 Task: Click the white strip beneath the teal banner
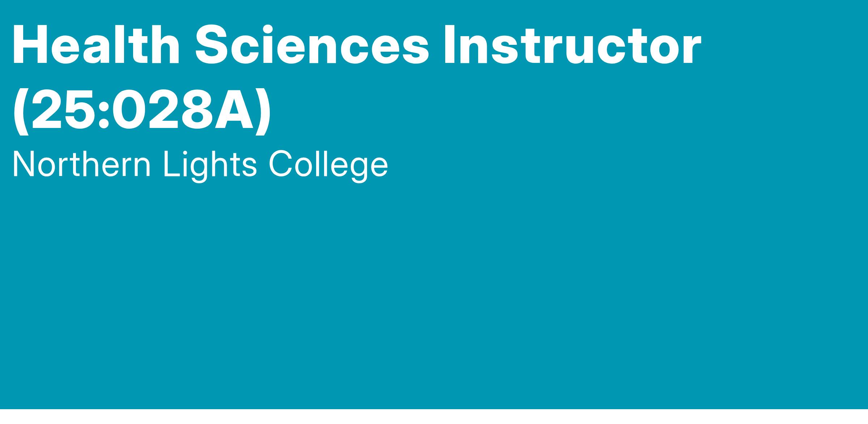[x=434, y=417]
